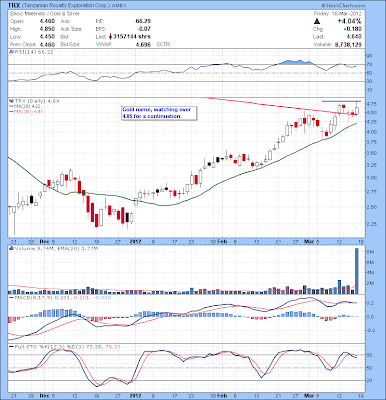Click the red down-arrow beside 3157144 shrs
This screenshot has width=386, height=400.
pos(110,36)
